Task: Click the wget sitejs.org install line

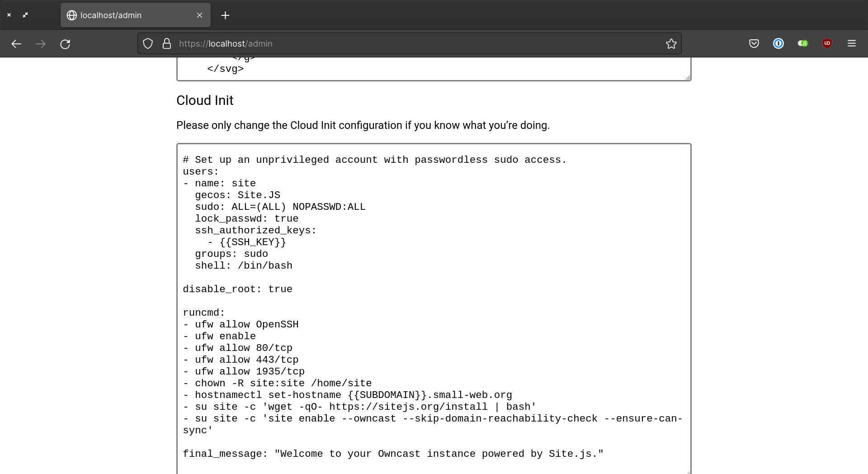Action: tap(359, 407)
